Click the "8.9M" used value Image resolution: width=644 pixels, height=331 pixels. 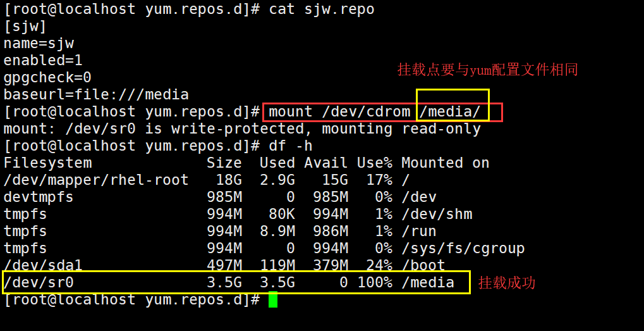(x=277, y=232)
